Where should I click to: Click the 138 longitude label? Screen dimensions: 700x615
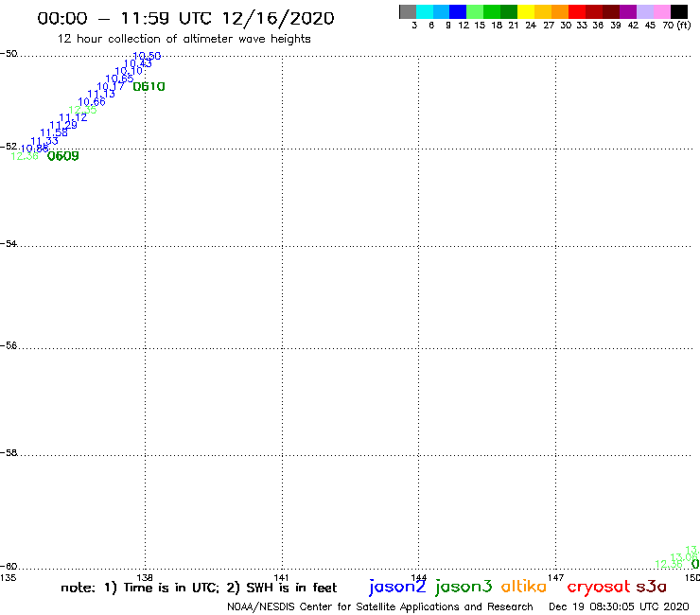click(x=145, y=577)
